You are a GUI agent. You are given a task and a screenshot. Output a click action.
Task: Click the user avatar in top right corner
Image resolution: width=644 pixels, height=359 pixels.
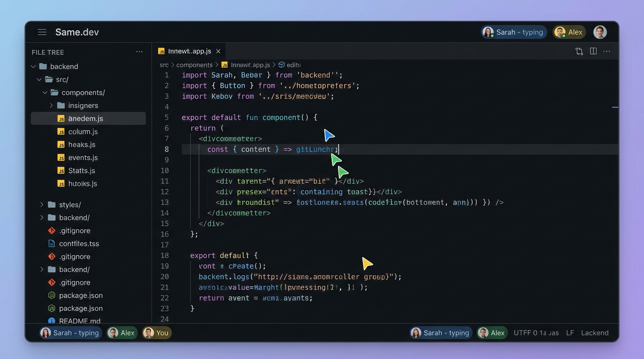coord(600,32)
